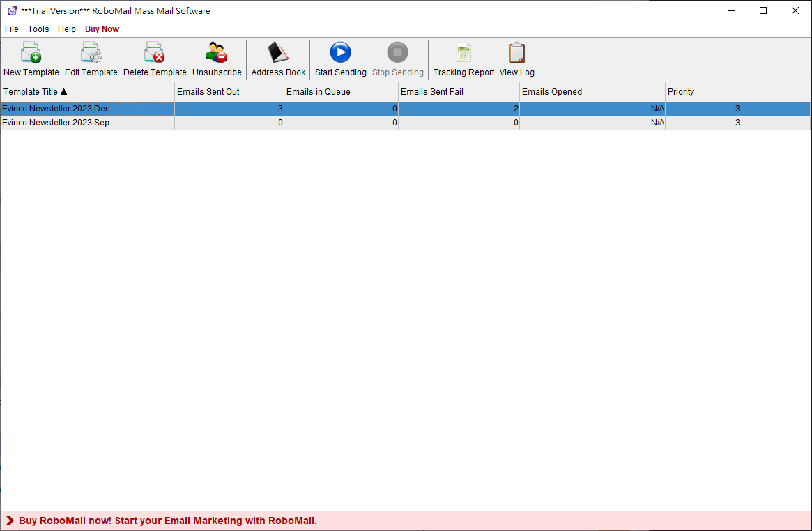Viewport: 812px width, 531px height.
Task: Create a New Template
Action: (x=31, y=59)
